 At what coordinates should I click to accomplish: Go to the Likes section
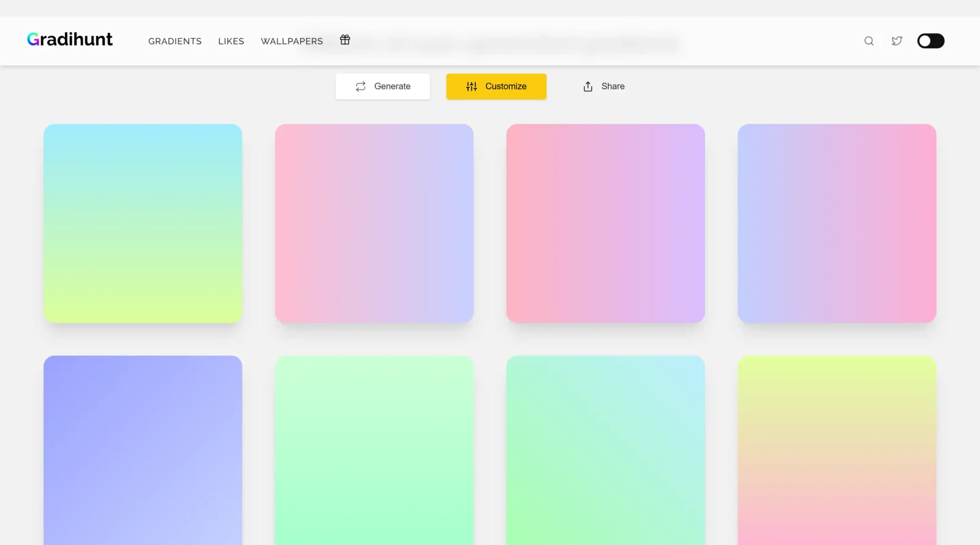(x=231, y=41)
